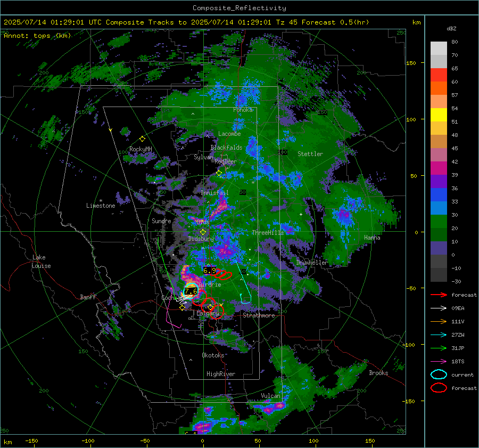Click the Sylvan label
This screenshot has width=479, height=448.
coord(203,157)
